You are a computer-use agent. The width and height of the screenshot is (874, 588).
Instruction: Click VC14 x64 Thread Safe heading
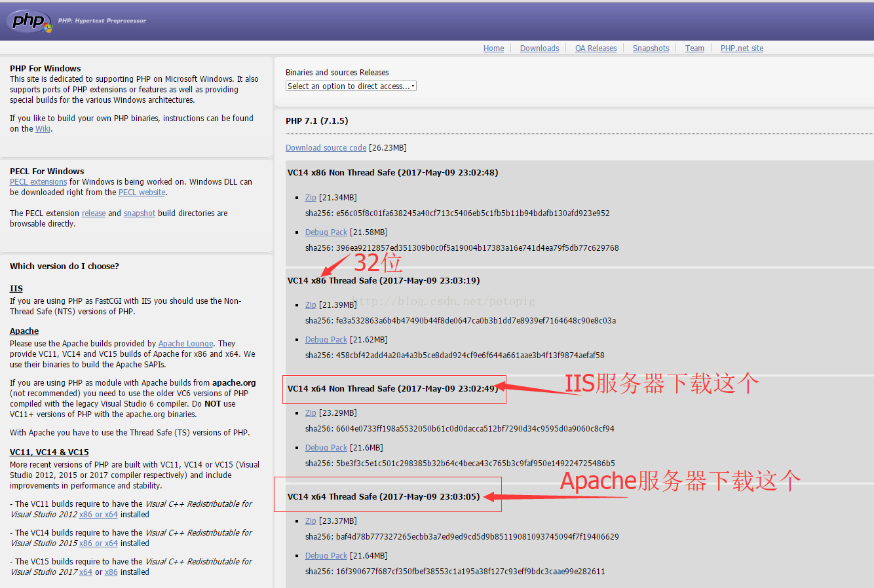[x=383, y=497]
